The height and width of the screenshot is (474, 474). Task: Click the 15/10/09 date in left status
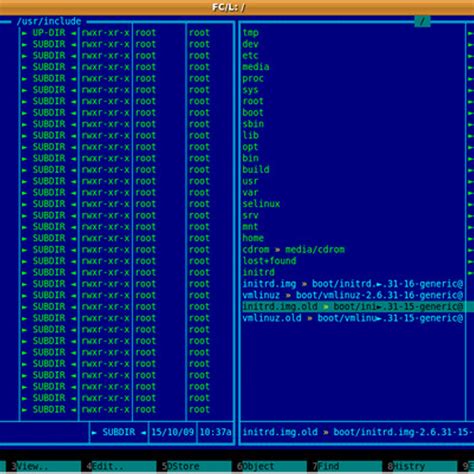coord(172,432)
